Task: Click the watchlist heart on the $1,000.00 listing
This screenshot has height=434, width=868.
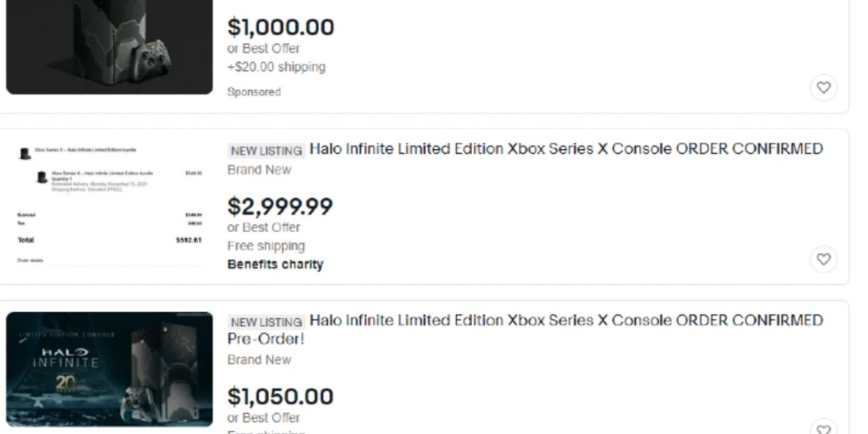Action: 823,88
